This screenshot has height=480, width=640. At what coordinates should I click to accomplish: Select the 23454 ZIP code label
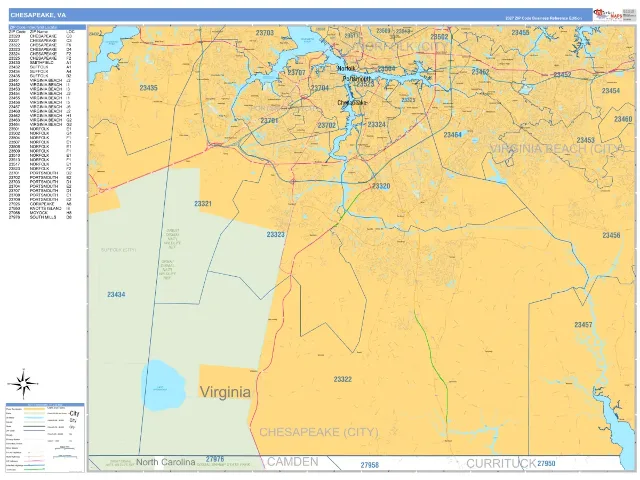pyautogui.click(x=611, y=91)
